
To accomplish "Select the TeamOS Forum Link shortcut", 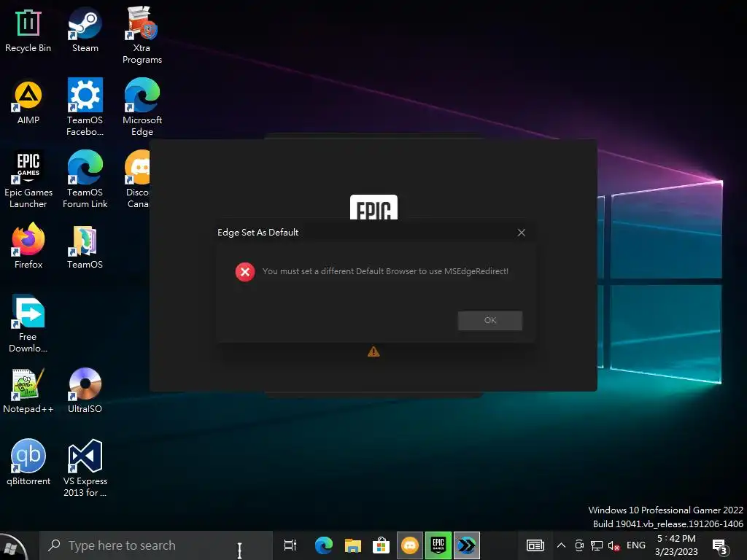I will (x=85, y=180).
